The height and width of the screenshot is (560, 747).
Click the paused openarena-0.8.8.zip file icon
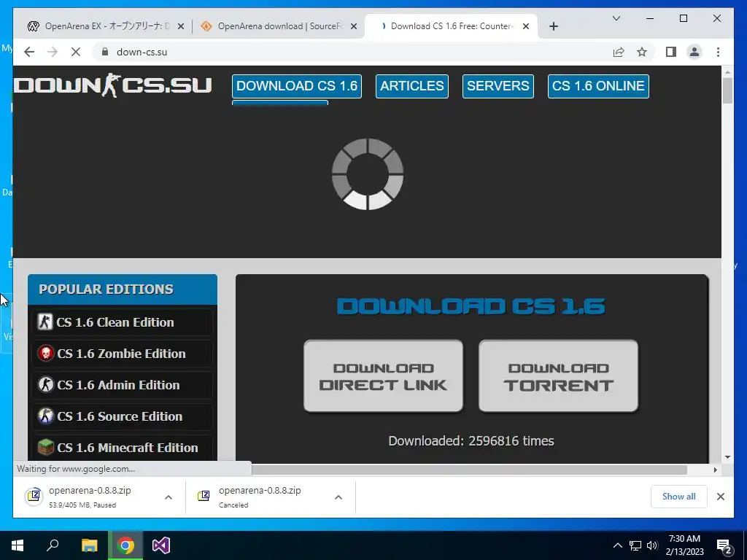click(34, 497)
